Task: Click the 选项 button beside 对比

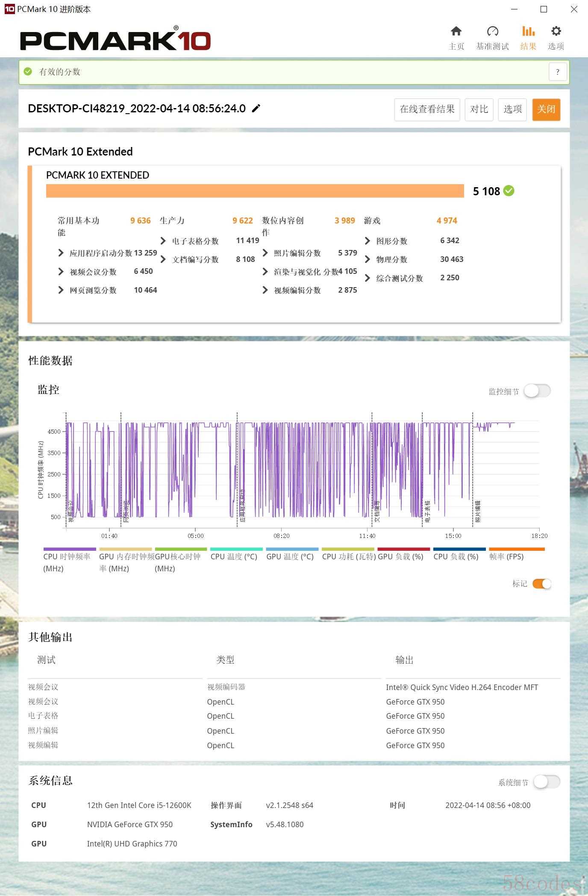Action: pos(512,109)
